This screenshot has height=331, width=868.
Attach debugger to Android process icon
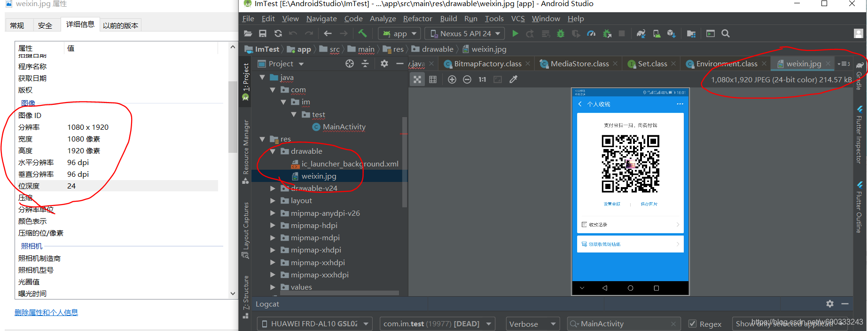pyautogui.click(x=607, y=33)
